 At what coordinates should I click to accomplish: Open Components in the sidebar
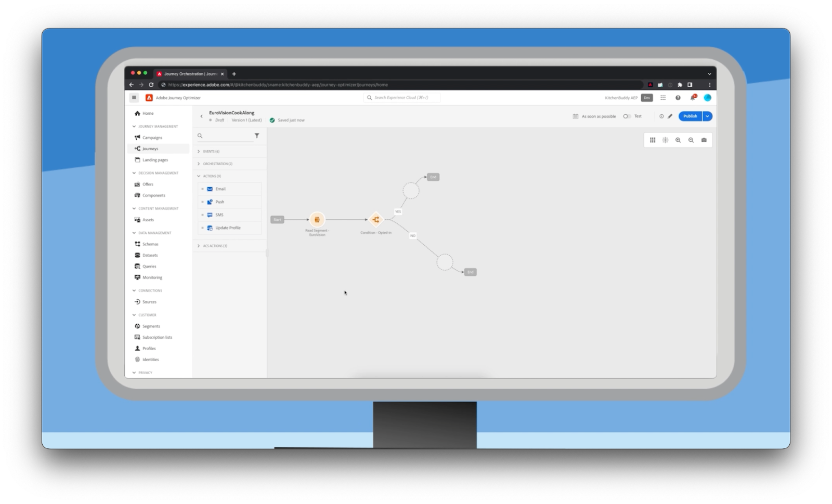coord(150,195)
